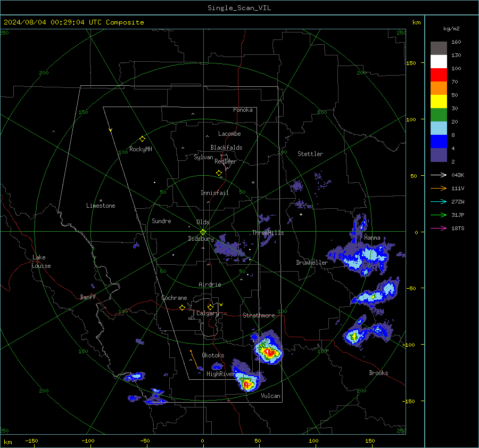Click the yellow diamond marker above Calgary

pos(210,307)
